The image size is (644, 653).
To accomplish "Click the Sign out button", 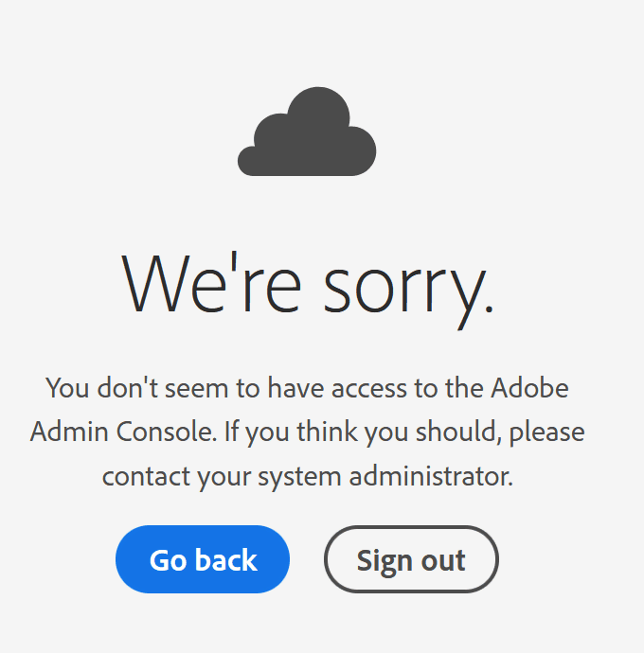I will pos(411,560).
